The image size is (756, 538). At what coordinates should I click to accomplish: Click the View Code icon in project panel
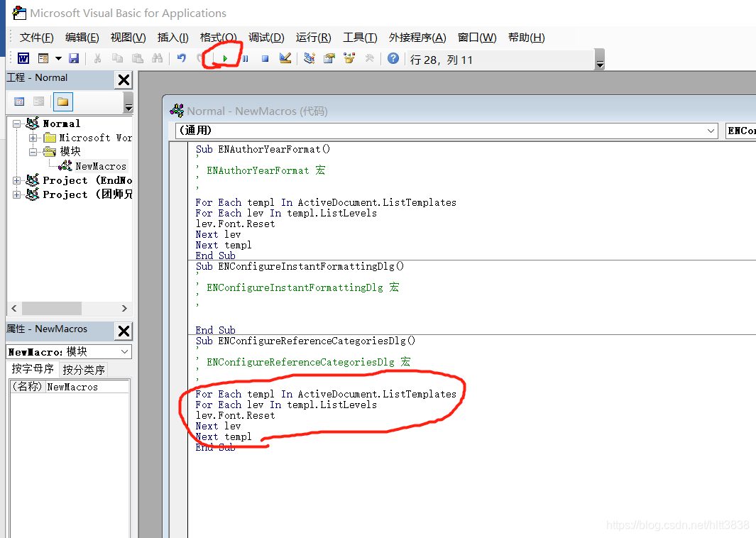(x=19, y=101)
